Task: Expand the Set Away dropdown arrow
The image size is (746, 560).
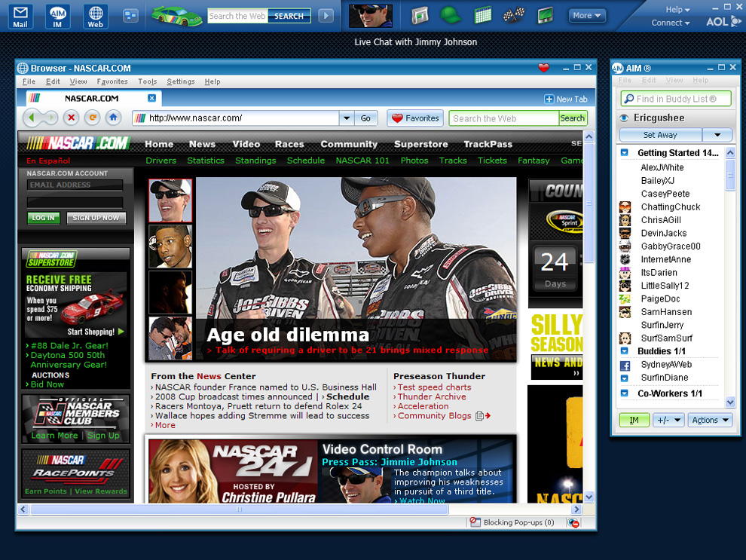Action: pos(717,135)
